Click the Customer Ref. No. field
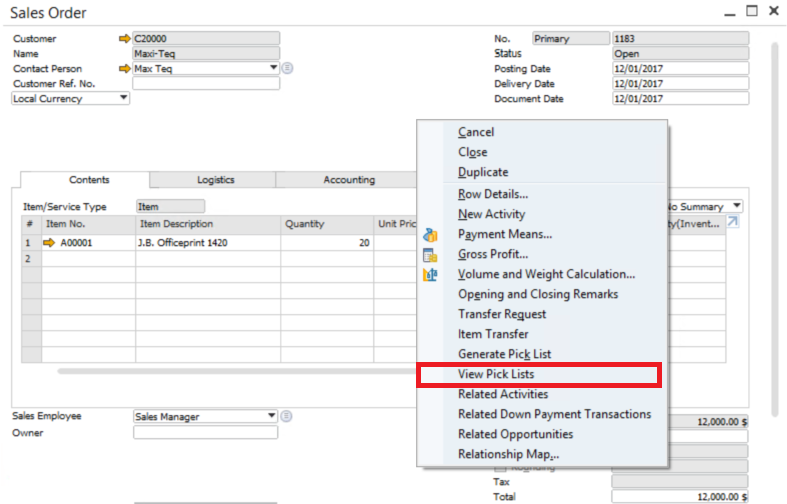 click(206, 84)
